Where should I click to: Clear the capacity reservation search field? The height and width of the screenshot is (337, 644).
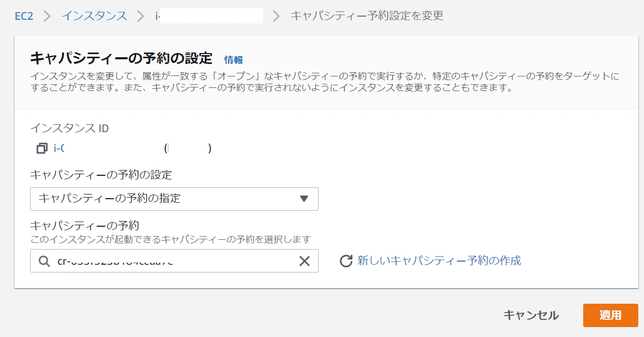(x=305, y=261)
